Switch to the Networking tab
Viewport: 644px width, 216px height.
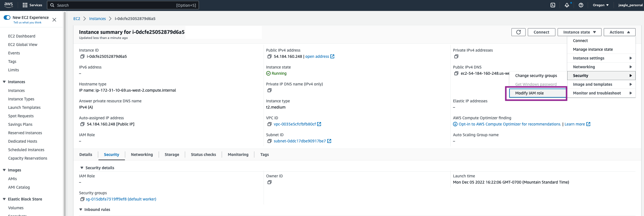pos(142,155)
